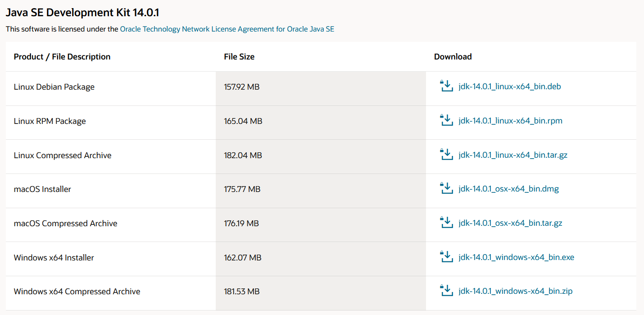
Task: Download jdk-14.0.1_windows-x64_bin.zip
Action: click(x=516, y=291)
